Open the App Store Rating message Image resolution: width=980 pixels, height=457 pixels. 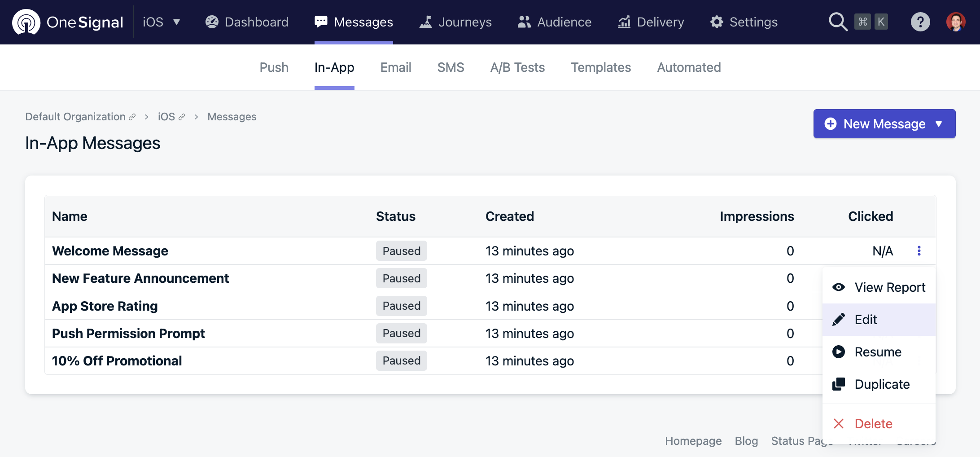point(105,306)
